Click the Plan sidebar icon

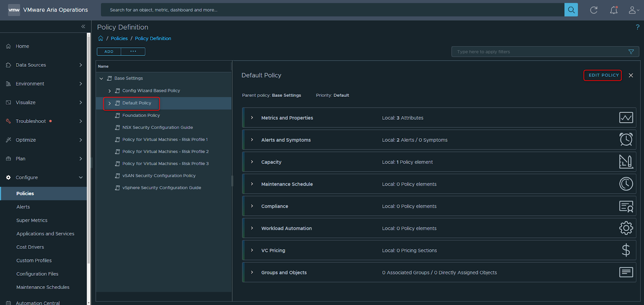[x=8, y=159]
